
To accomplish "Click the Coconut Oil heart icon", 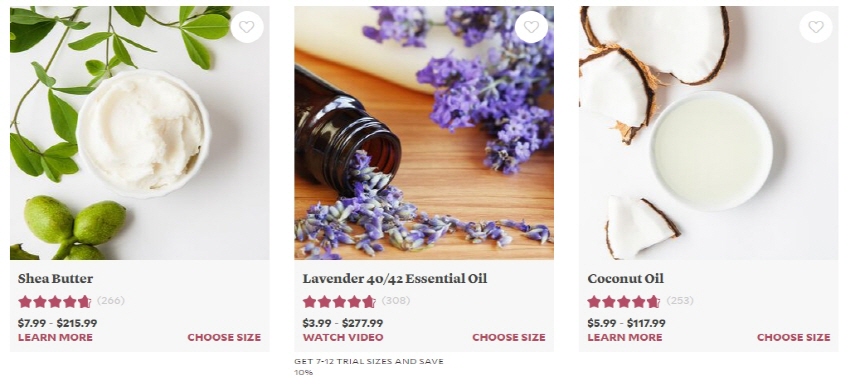I will coord(816,27).
